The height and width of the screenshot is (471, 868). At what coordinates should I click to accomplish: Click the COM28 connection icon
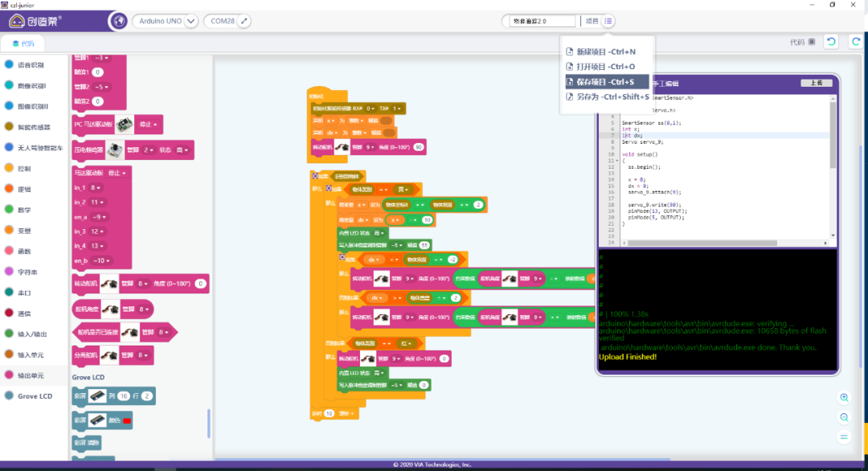(x=244, y=21)
